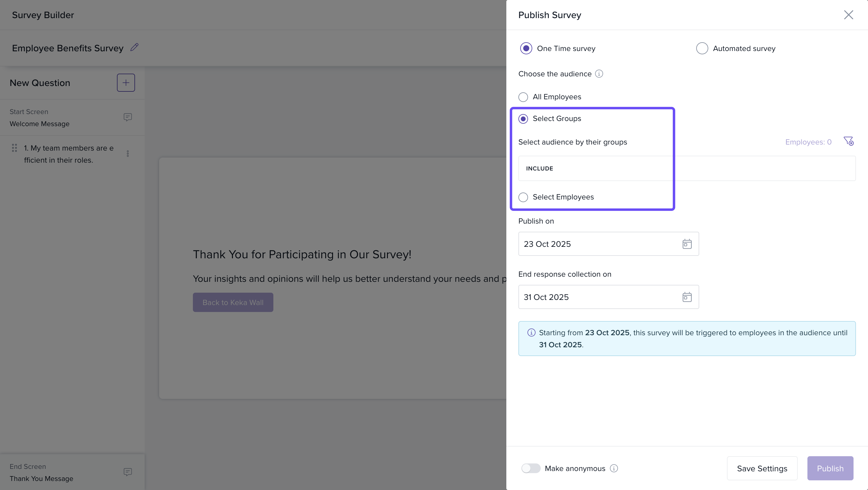Screen dimensions: 868x490
Task: Enable the Make anonymous toggle
Action: point(531,468)
